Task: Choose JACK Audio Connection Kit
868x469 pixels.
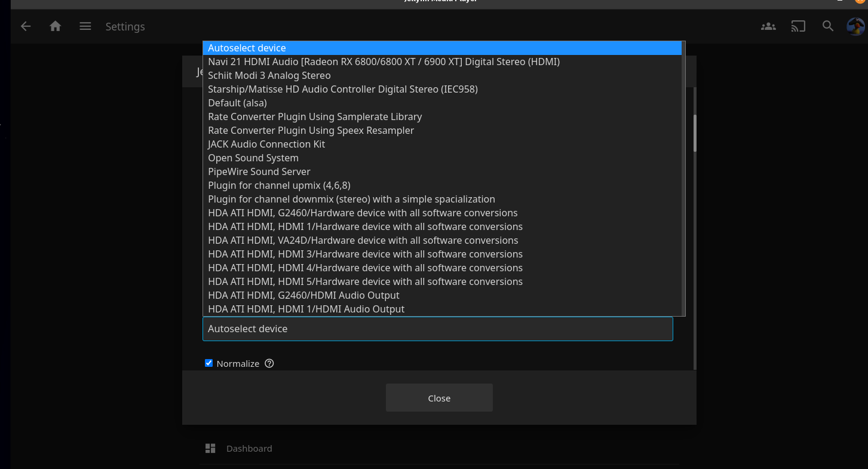Action: point(266,144)
